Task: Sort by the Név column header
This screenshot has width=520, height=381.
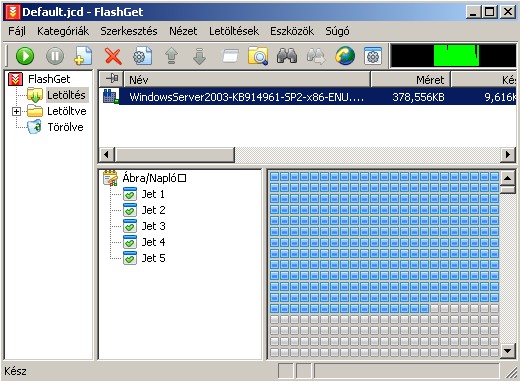Action: [x=247, y=80]
